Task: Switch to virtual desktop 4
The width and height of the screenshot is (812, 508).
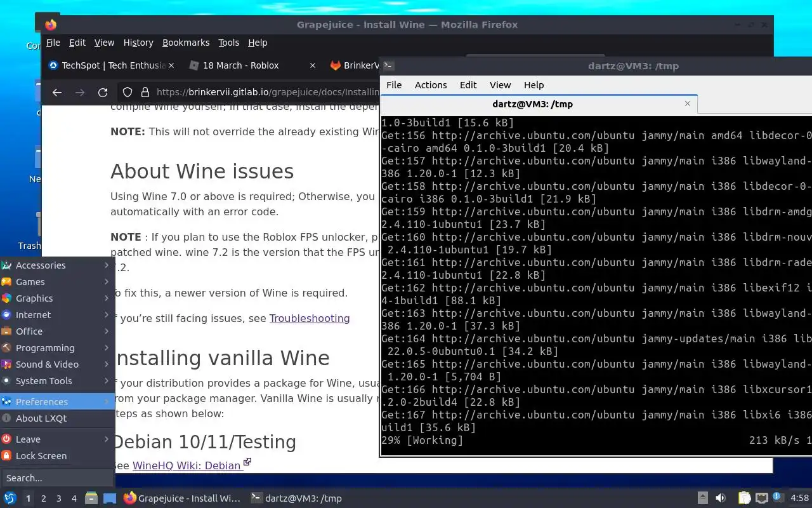Action: 74,498
